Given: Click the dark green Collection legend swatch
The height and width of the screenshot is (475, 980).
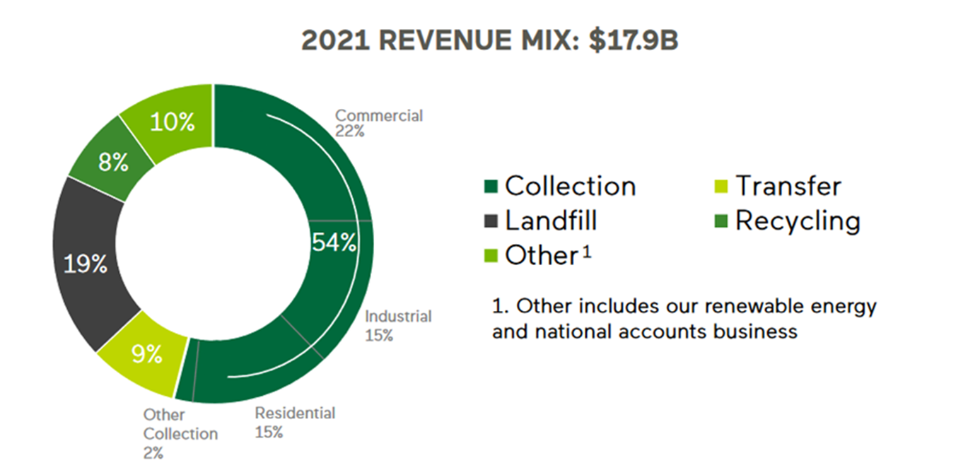Looking at the screenshot, I should (492, 187).
